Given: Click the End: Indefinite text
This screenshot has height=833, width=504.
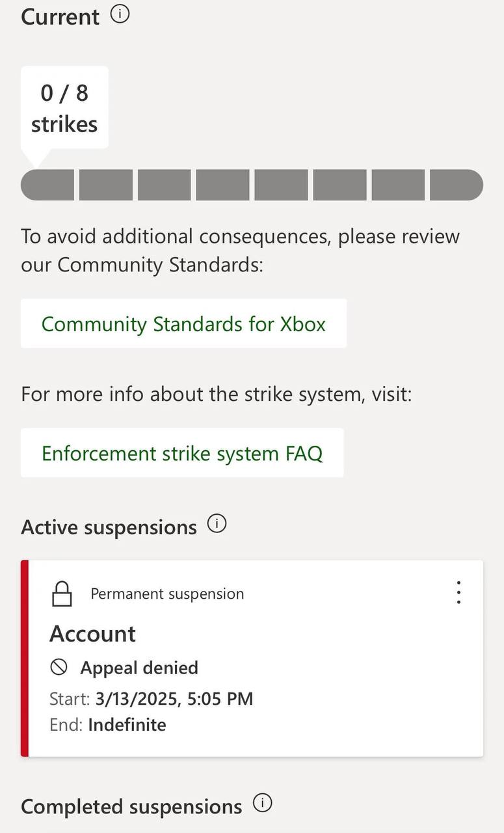Looking at the screenshot, I should [x=108, y=725].
